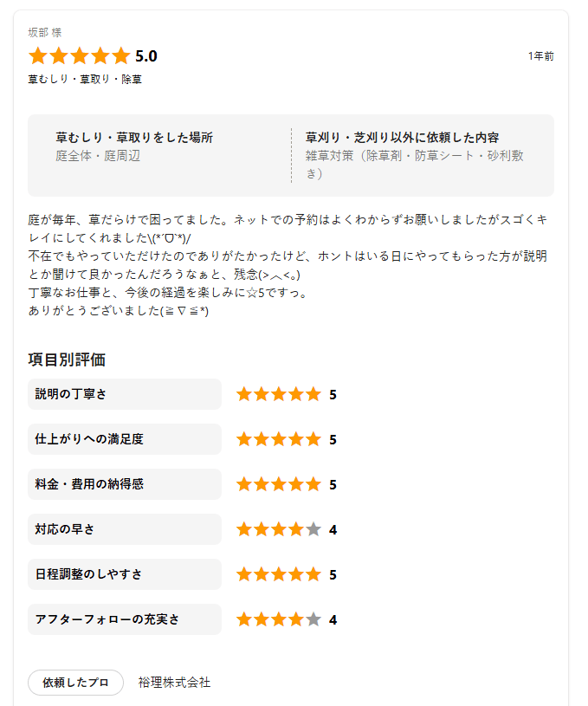588x706 pixels.
Task: Click the overall 5.0 star rating icons
Action: pos(79,56)
